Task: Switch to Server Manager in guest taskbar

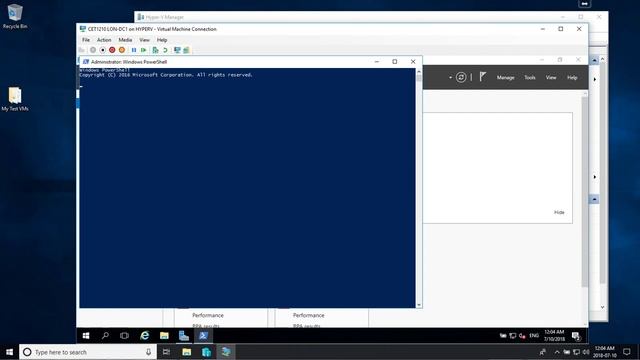Action: [x=184, y=336]
